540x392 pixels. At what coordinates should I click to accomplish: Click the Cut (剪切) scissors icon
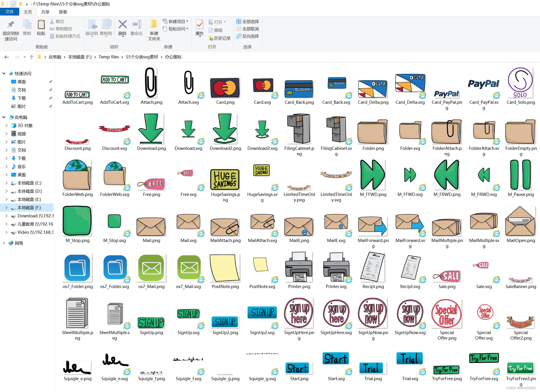(52, 21)
